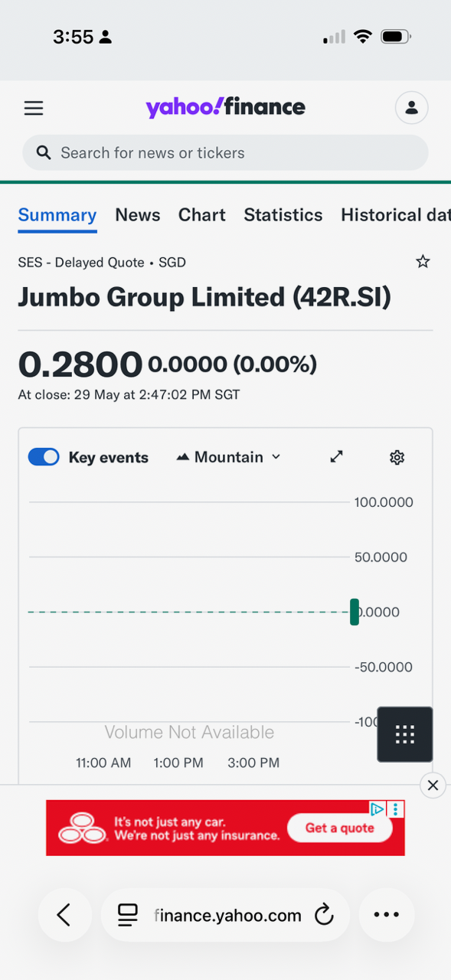Expand chart to full screen
The image size is (451, 980).
point(336,457)
